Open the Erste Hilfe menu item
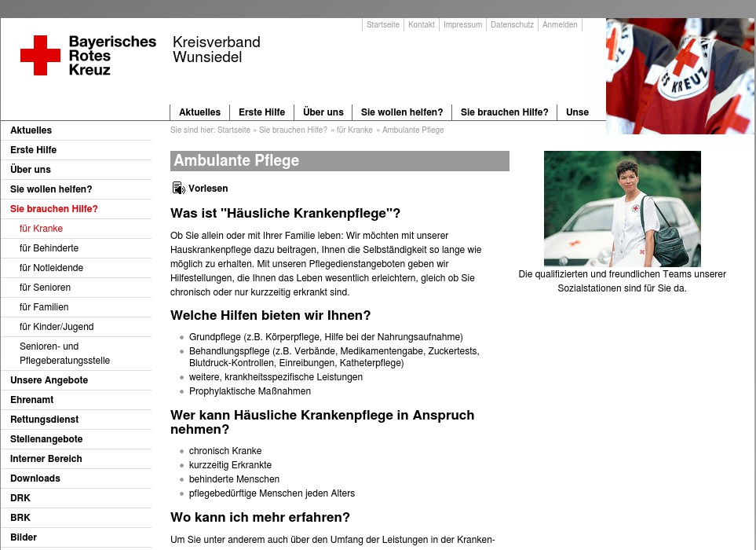Image resolution: width=756 pixels, height=550 pixels. pos(261,112)
